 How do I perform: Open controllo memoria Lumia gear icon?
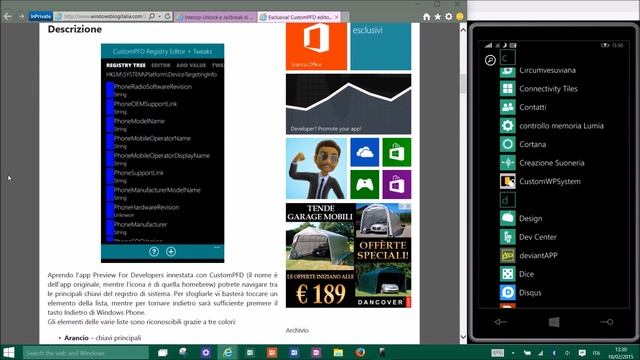(508, 126)
